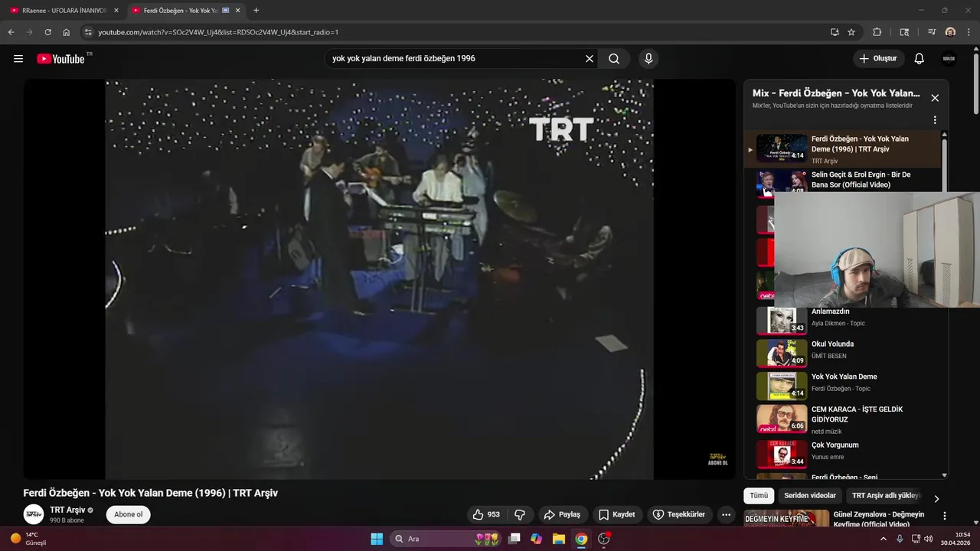Open Chrome profile avatar
This screenshot has width=980, height=551.
950,32
